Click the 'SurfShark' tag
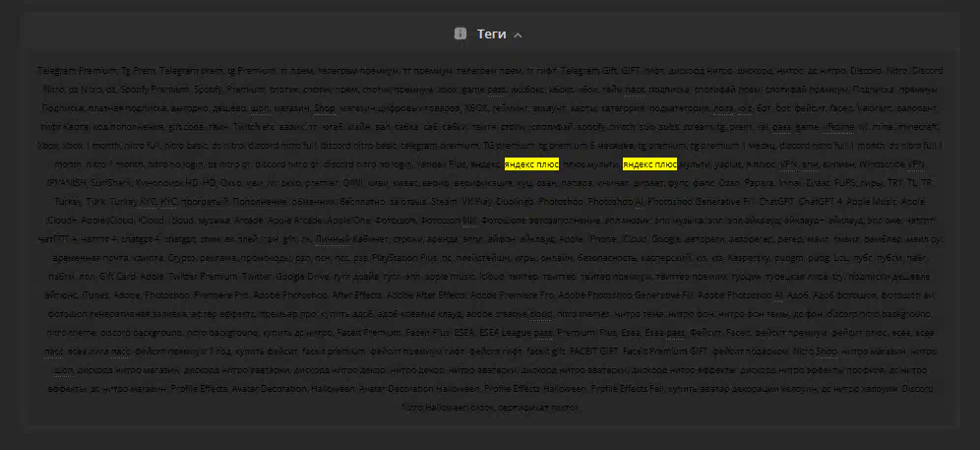980x450 pixels. 110,183
